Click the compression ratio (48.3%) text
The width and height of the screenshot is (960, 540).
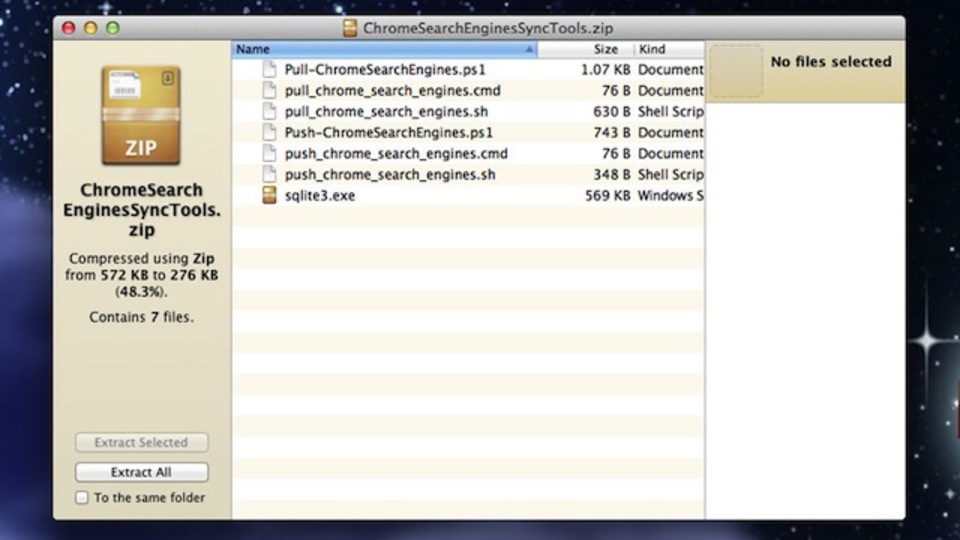[x=141, y=291]
